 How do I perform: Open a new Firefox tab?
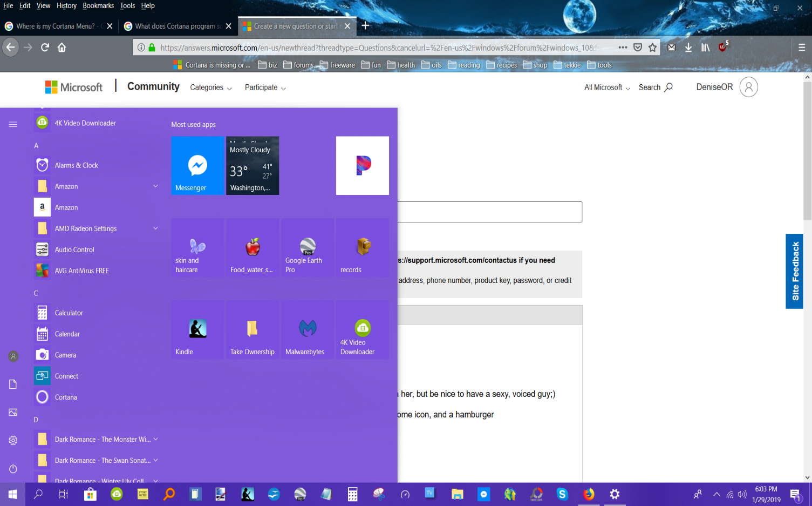point(365,25)
